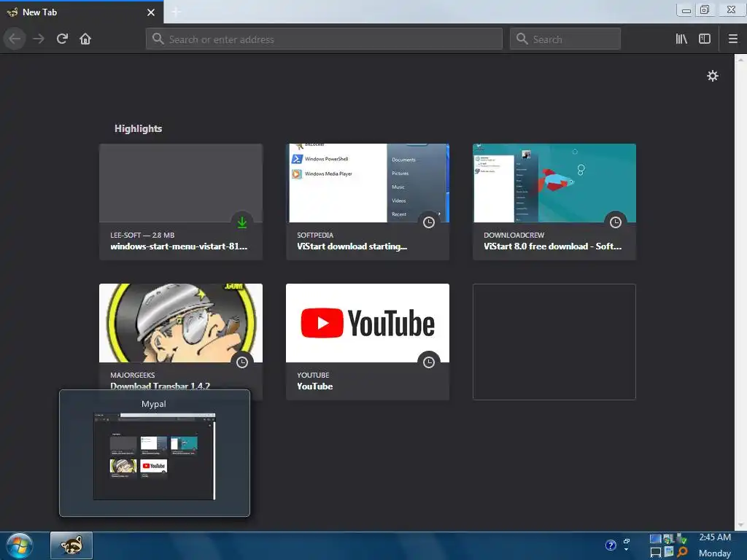Click the Mypal raccoon taskbar button
Viewport: 747px width, 560px height.
click(x=71, y=545)
